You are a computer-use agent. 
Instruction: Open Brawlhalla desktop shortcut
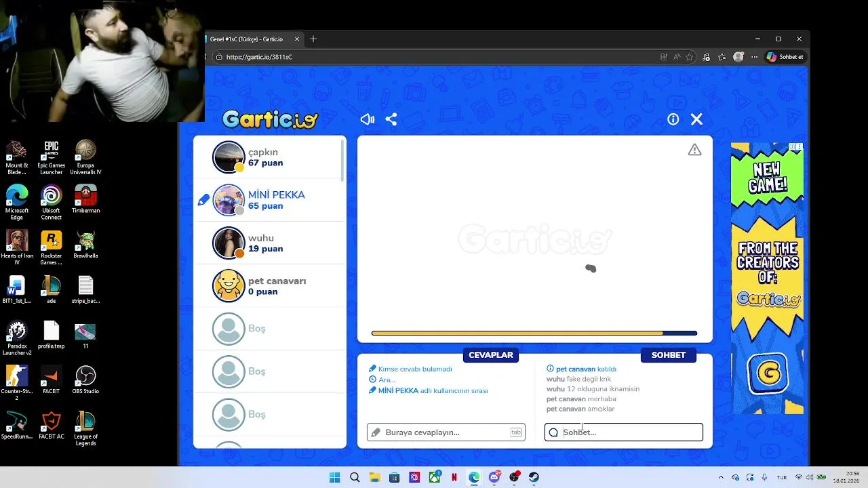point(85,245)
